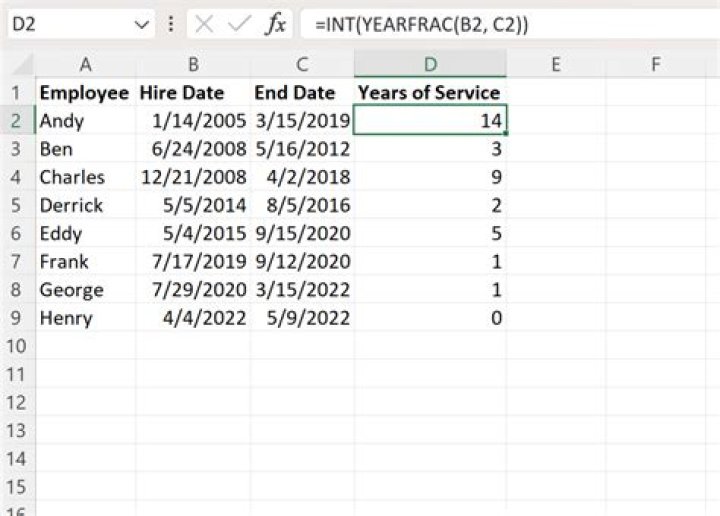Click the three-dot formula bar handle

point(171,24)
